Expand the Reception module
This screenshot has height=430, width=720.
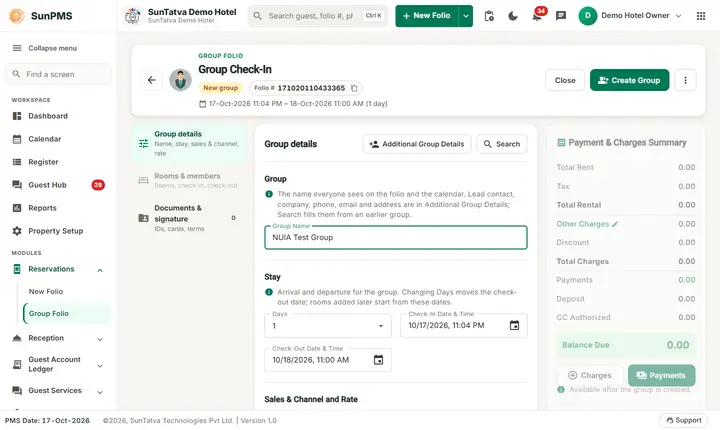(100, 339)
